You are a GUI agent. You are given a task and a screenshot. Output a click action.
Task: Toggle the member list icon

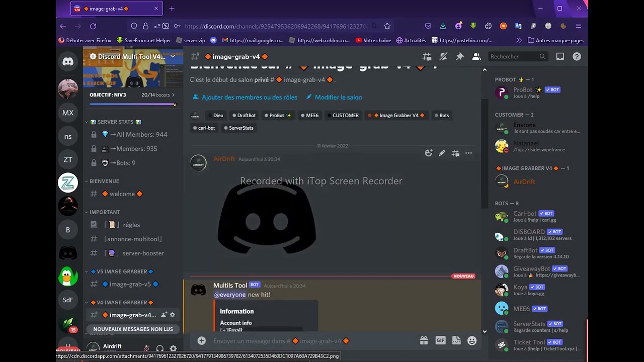pyautogui.click(x=476, y=57)
